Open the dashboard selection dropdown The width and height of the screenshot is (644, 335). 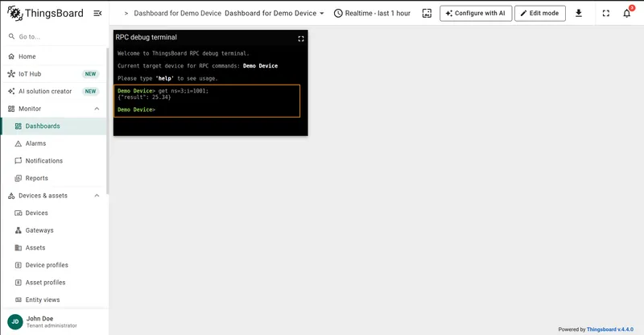275,13
